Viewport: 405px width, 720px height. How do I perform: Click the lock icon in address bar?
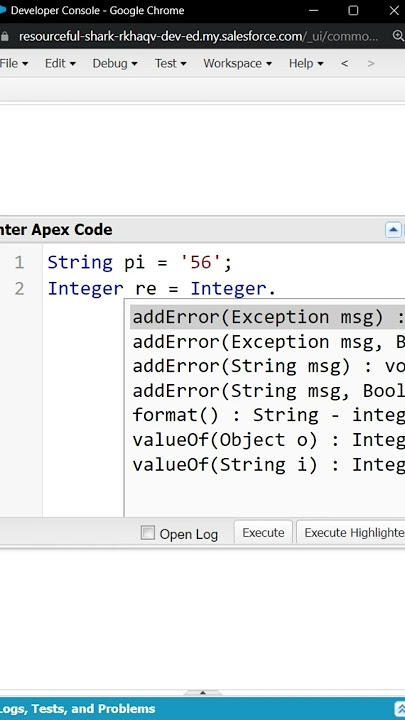[4, 36]
